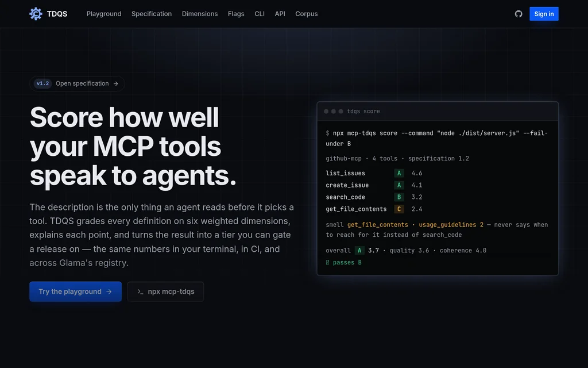This screenshot has width=588, height=368.
Task: Open the Playground nav item
Action: click(104, 14)
